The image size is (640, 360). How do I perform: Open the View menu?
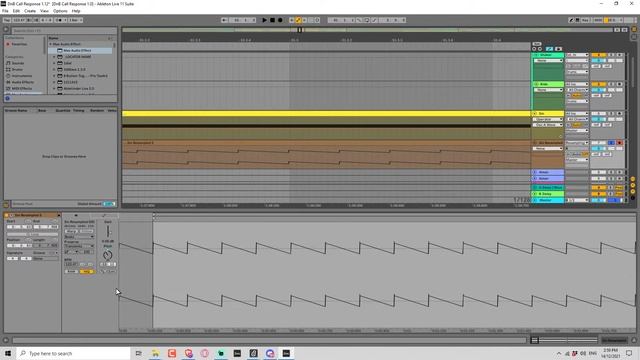[x=44, y=11]
